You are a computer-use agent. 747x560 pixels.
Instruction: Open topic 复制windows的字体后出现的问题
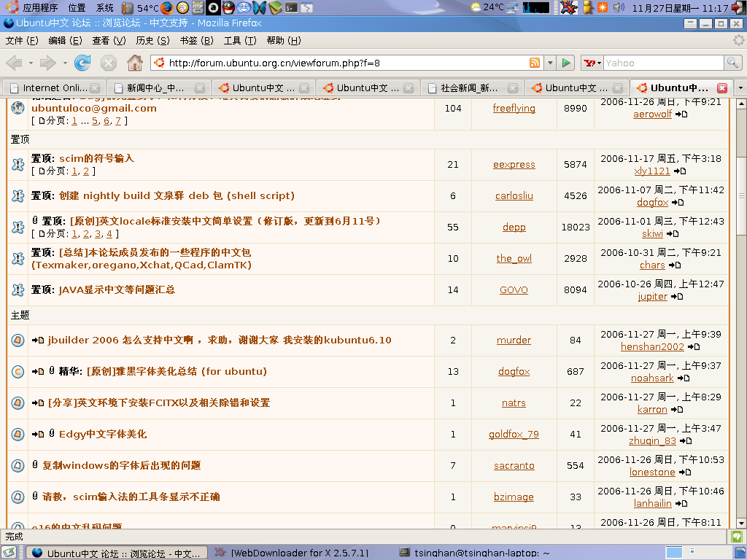122,465
